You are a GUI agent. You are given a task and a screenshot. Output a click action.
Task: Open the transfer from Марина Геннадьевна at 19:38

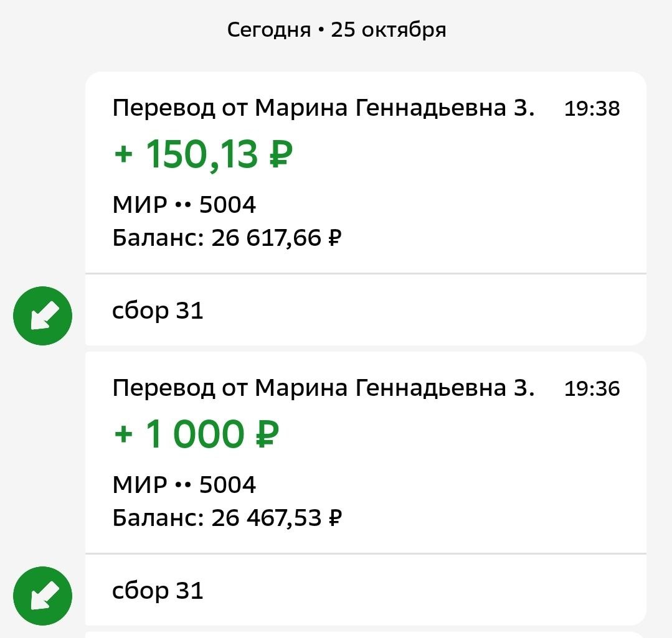323,109
